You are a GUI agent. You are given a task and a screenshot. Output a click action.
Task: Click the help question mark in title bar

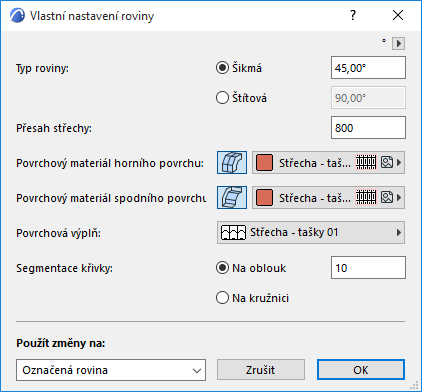coord(353,15)
